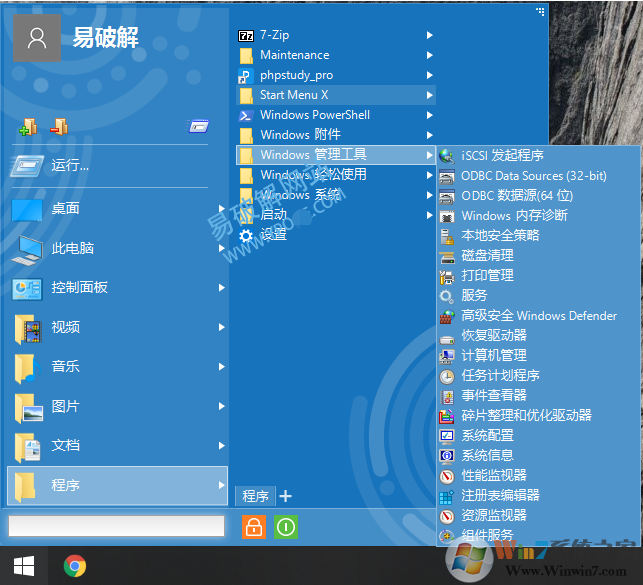The width and height of the screenshot is (643, 585).
Task: Open the iSCSI 发起程序 icon
Action: tap(447, 156)
